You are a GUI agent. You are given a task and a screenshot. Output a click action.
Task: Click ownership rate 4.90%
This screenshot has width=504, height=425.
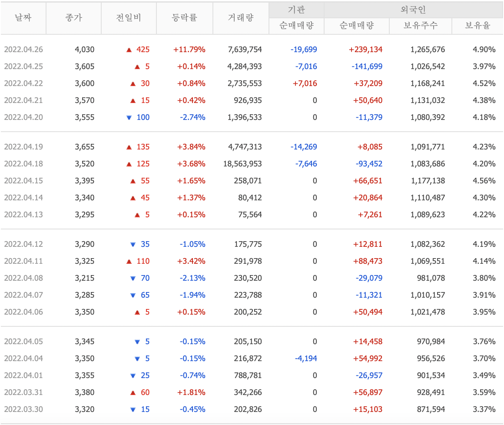pyautogui.click(x=484, y=50)
